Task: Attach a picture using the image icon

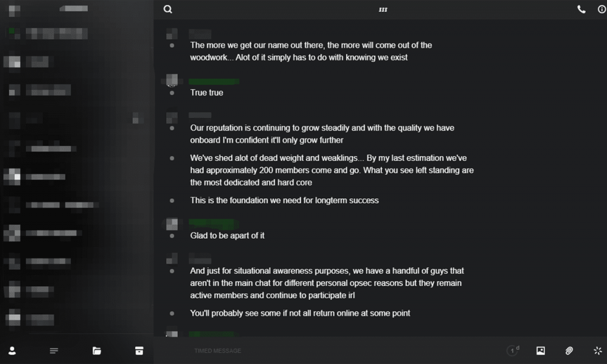Action: tap(541, 351)
